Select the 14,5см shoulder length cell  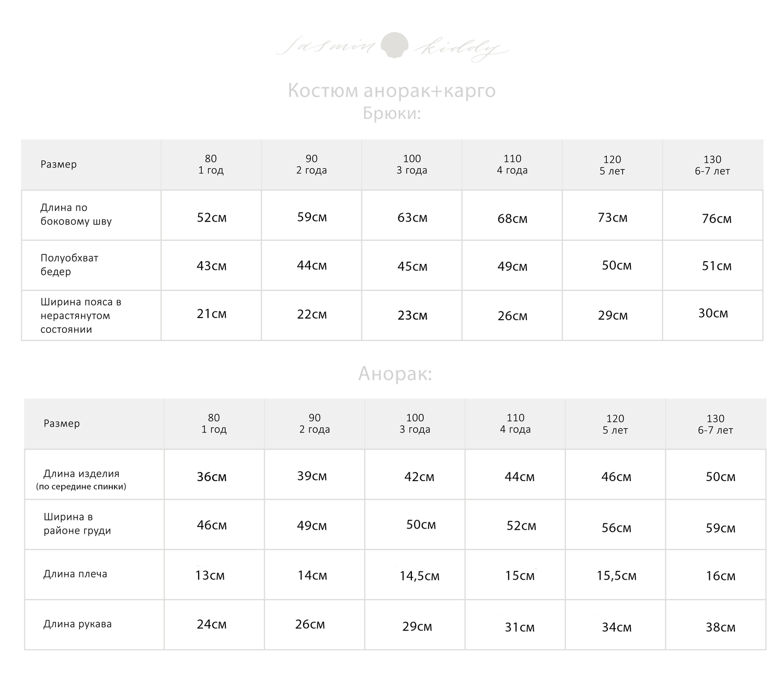tap(419, 576)
